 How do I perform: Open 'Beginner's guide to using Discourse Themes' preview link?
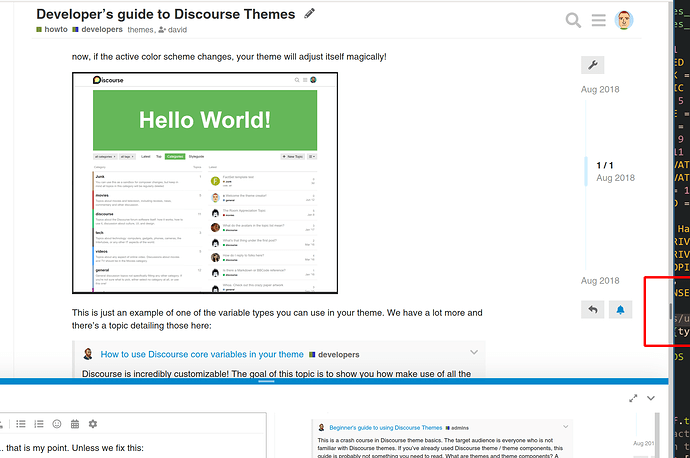(x=385, y=428)
